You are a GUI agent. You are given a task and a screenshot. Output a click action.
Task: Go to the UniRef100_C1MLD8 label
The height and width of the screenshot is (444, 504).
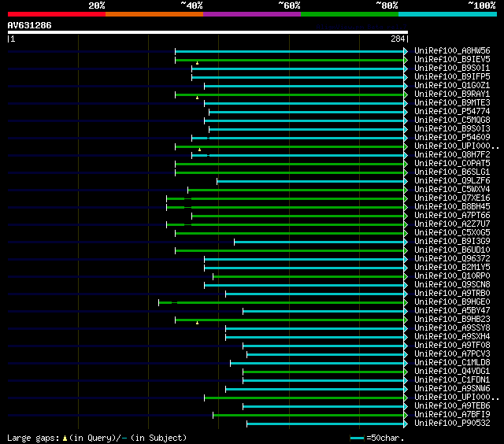pyautogui.click(x=452, y=363)
